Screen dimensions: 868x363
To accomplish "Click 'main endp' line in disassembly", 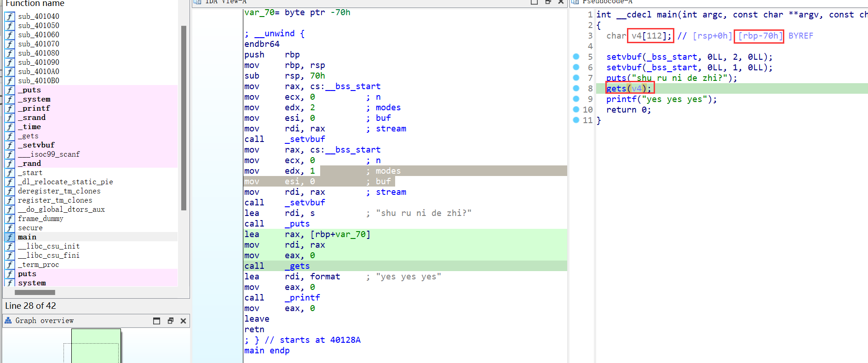I will 267,351.
